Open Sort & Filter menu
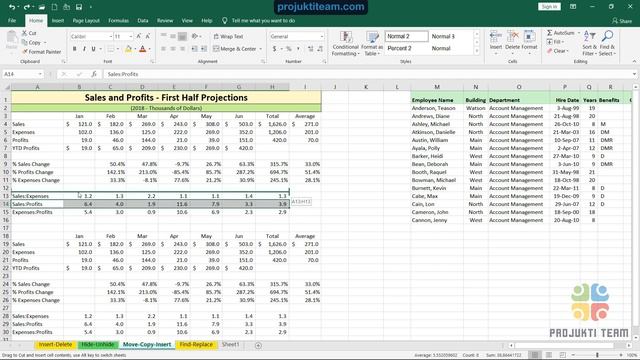This screenshot has width=640, height=360. pos(589,43)
